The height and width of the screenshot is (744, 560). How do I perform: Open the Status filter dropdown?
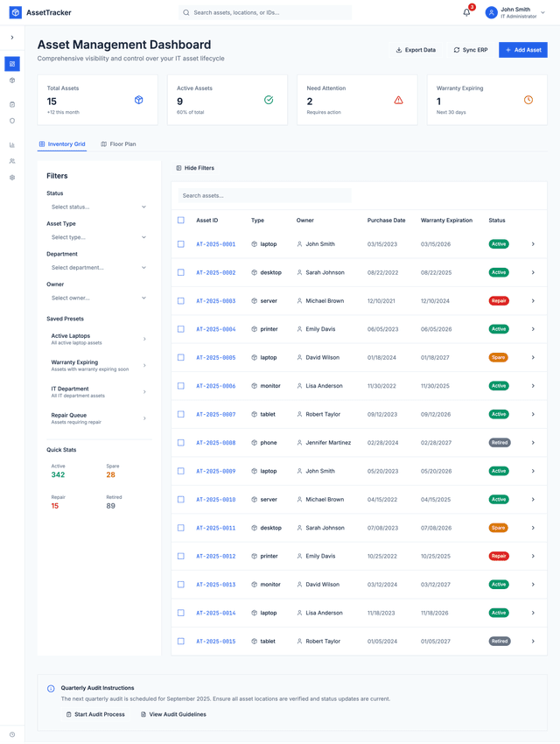click(98, 207)
